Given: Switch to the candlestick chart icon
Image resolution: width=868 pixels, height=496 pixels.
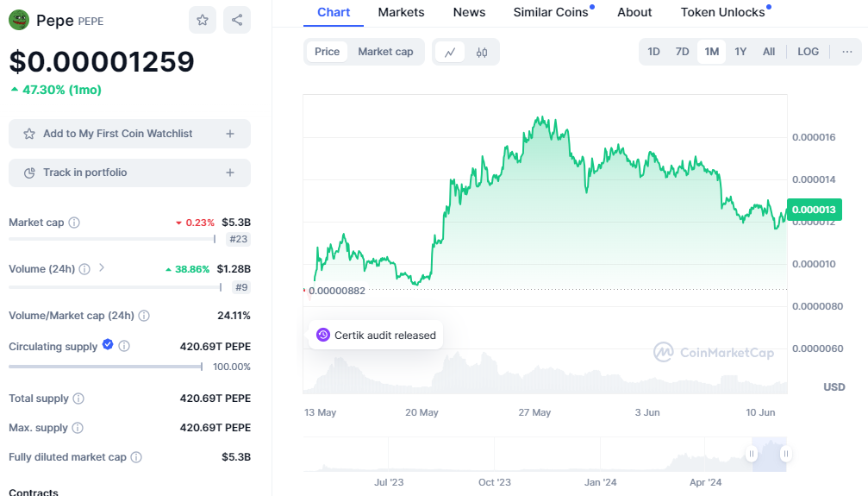Looking at the screenshot, I should coord(482,52).
